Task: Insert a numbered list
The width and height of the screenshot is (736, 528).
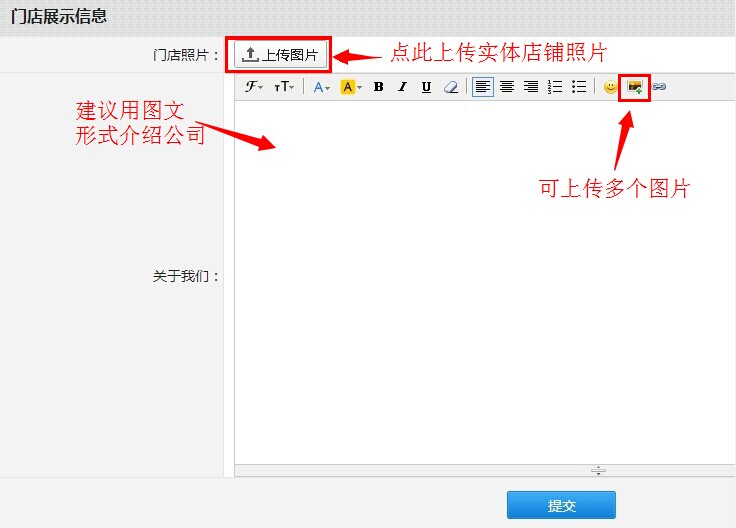Action: pyautogui.click(x=555, y=87)
